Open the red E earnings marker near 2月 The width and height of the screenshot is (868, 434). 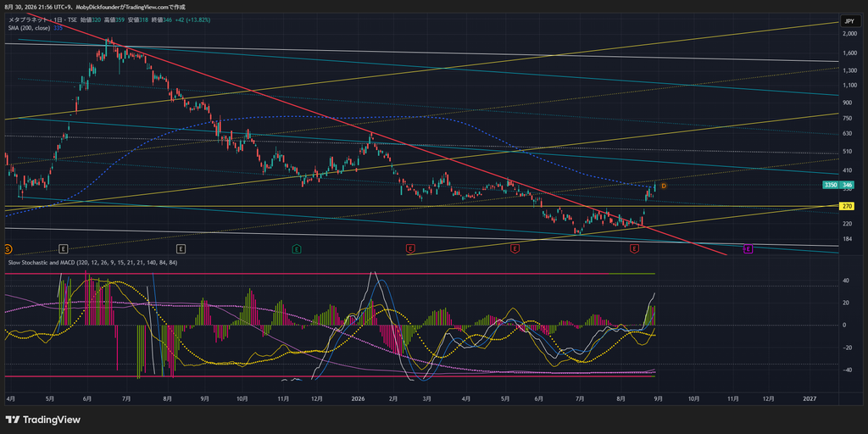(410, 248)
